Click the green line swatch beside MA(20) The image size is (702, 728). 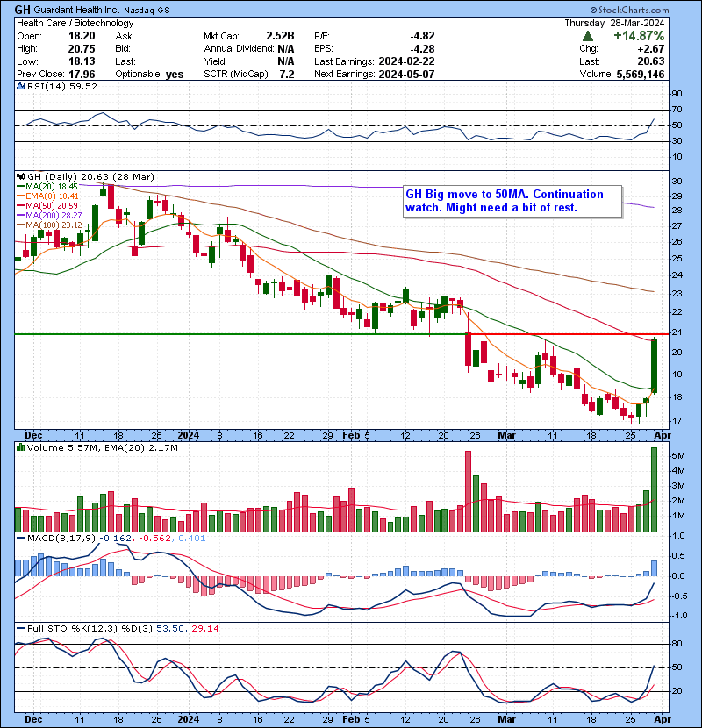[x=21, y=187]
